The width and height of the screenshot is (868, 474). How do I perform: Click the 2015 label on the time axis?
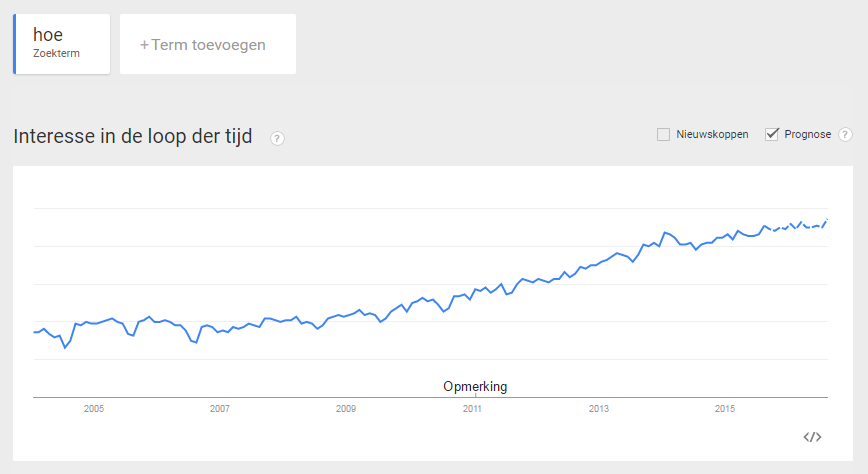[x=725, y=409]
